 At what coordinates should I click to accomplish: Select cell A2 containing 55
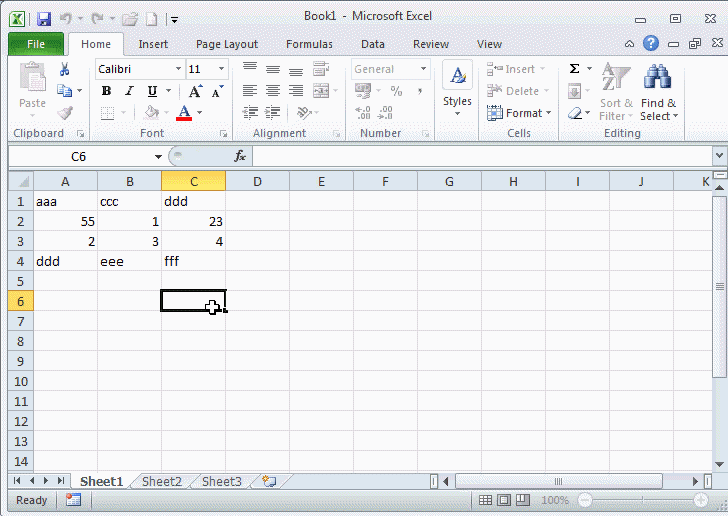point(65,221)
